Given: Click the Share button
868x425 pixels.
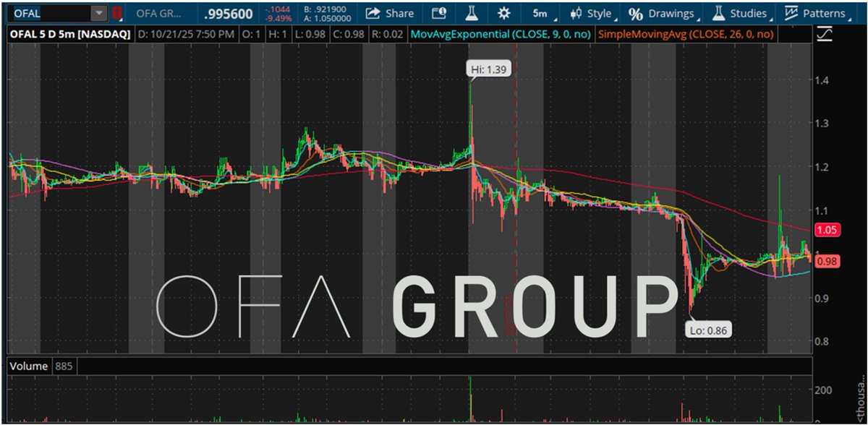Looking at the screenshot, I should 389,13.
